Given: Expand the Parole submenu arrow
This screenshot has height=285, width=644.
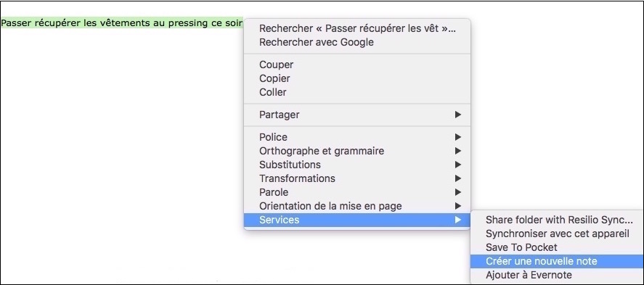Looking at the screenshot, I should tap(458, 192).
